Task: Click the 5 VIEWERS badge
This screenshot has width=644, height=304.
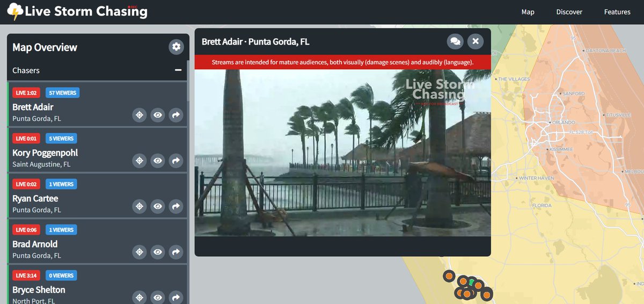Action: pyautogui.click(x=61, y=139)
